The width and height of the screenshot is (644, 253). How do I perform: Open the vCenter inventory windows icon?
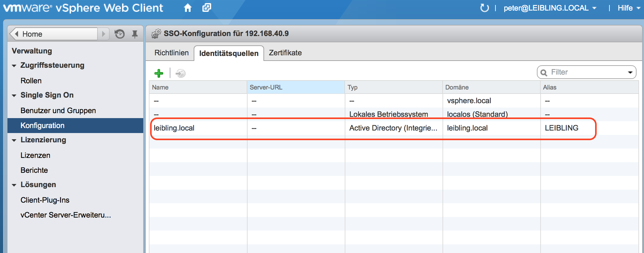[x=206, y=8]
